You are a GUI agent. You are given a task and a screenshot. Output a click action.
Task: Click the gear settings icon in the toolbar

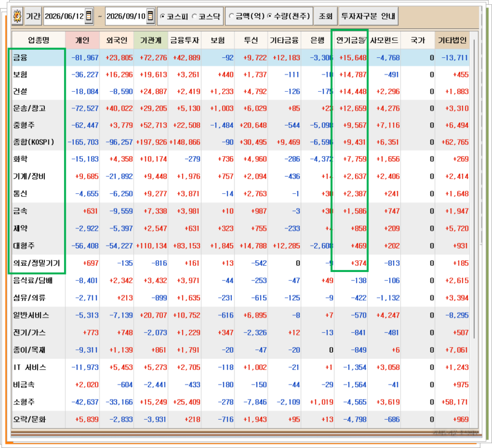pos(18,16)
